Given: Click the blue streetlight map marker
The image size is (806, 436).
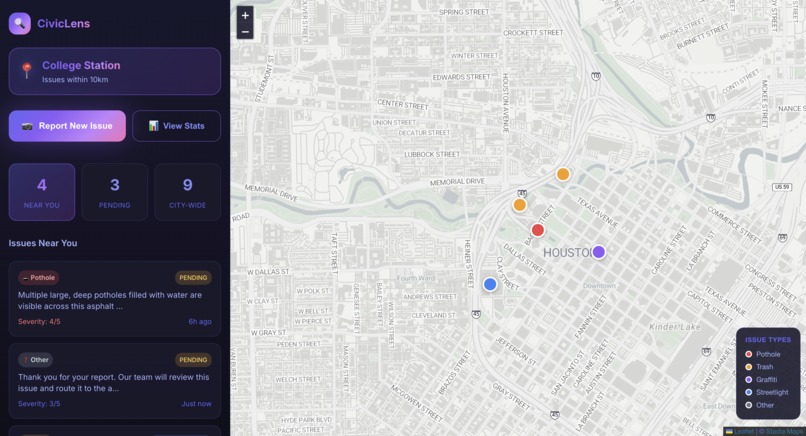Looking at the screenshot, I should [490, 284].
